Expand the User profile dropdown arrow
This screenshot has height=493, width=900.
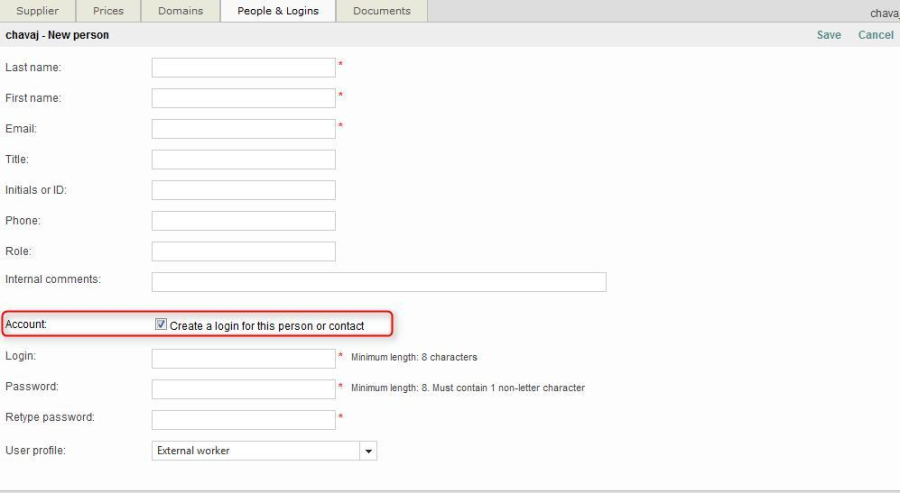tap(368, 451)
